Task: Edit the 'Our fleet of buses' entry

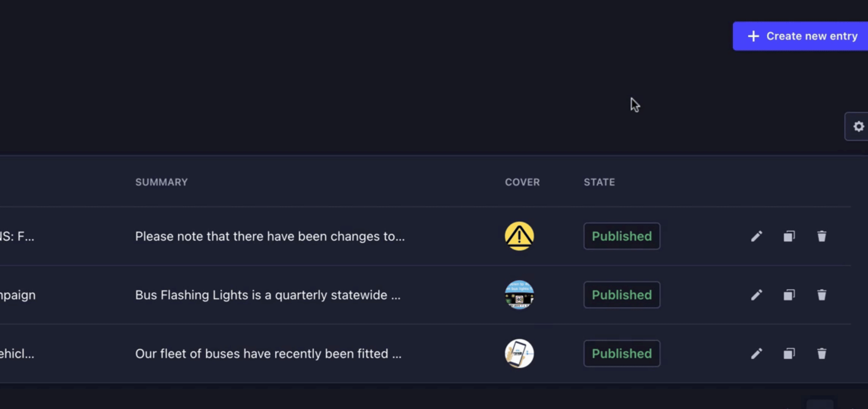Action: tap(757, 354)
